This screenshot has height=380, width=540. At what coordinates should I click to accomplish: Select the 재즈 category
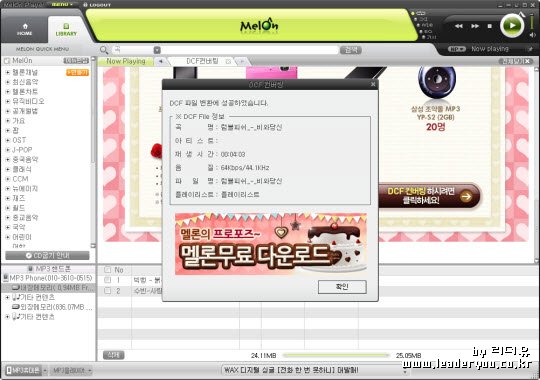(19, 198)
